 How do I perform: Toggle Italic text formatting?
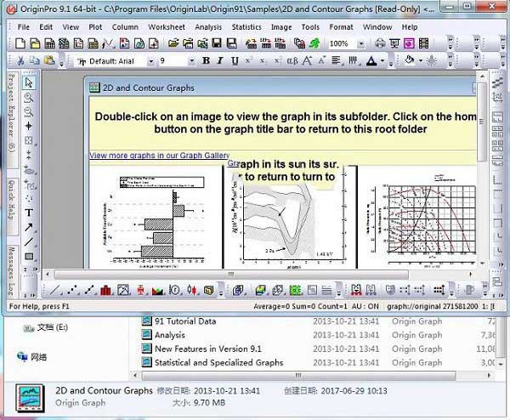(219, 61)
